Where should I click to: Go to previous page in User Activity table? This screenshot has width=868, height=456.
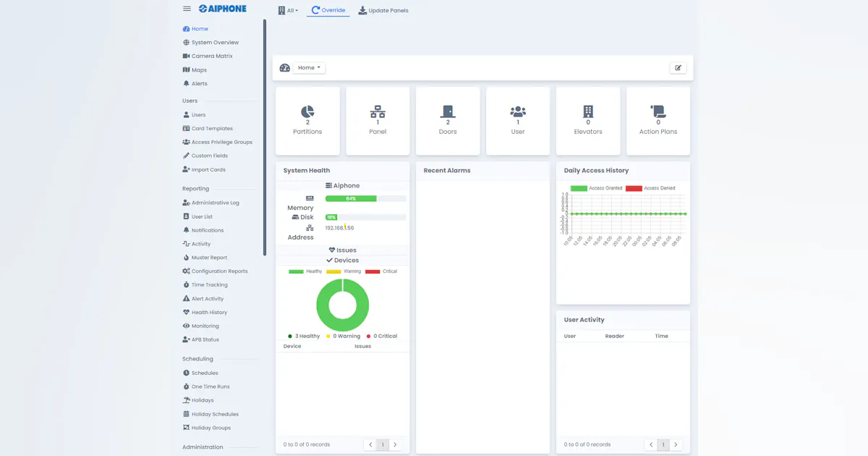click(652, 445)
